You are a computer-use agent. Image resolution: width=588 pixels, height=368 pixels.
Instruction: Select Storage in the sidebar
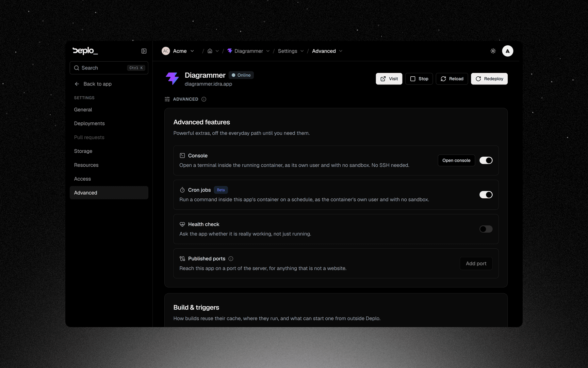point(109,151)
